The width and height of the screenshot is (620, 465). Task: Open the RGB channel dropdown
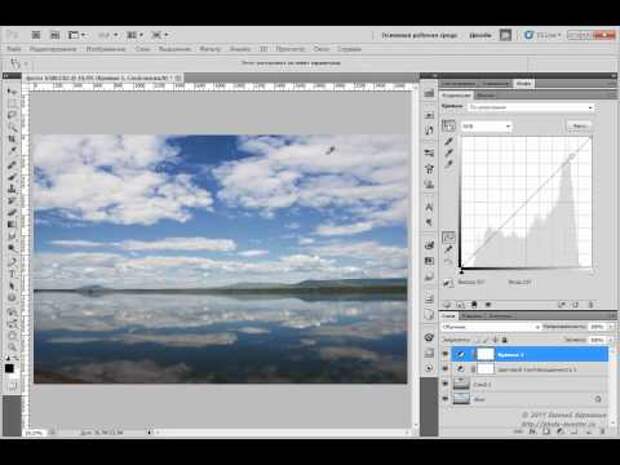click(x=486, y=126)
